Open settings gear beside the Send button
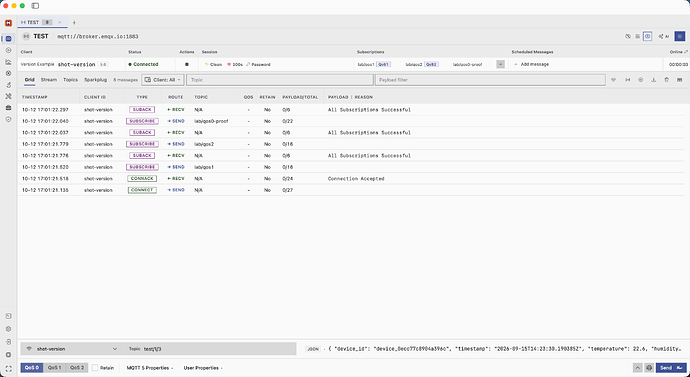Viewport: 690px width, 377px height. pyautogui.click(x=649, y=368)
